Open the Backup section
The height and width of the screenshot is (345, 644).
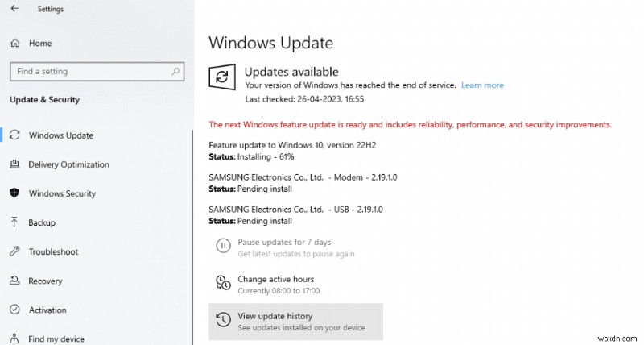tap(42, 222)
